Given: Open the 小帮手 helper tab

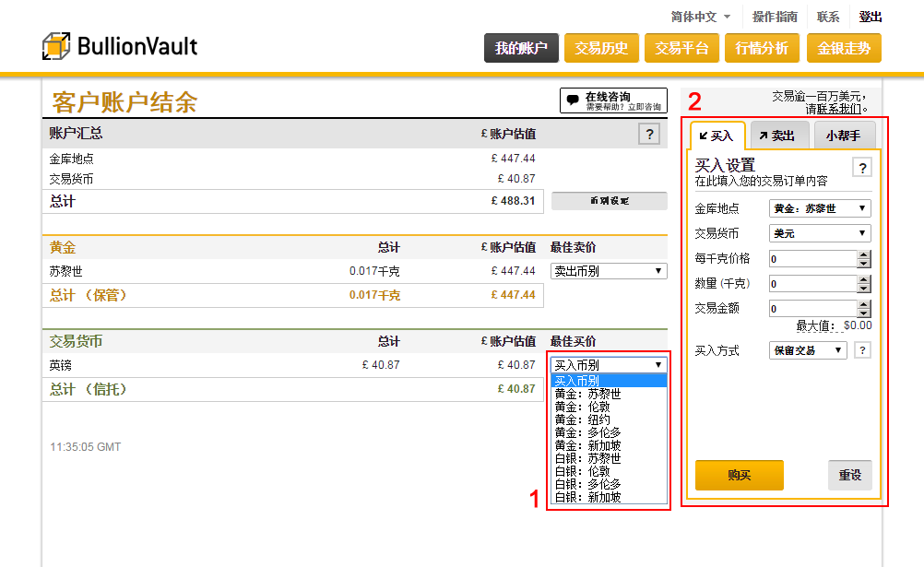Looking at the screenshot, I should (844, 136).
